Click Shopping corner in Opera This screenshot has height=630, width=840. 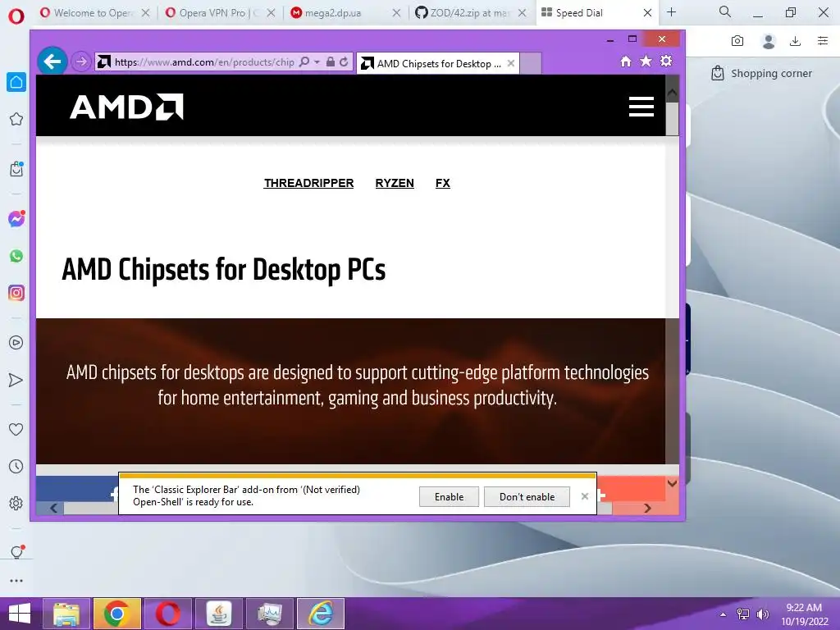[x=761, y=73]
